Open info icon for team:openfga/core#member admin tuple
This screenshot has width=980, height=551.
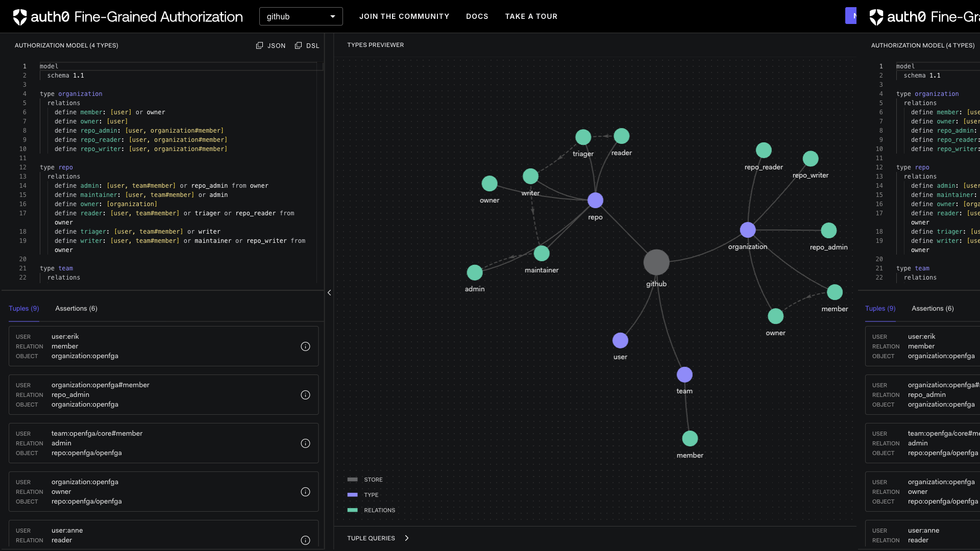pos(305,443)
